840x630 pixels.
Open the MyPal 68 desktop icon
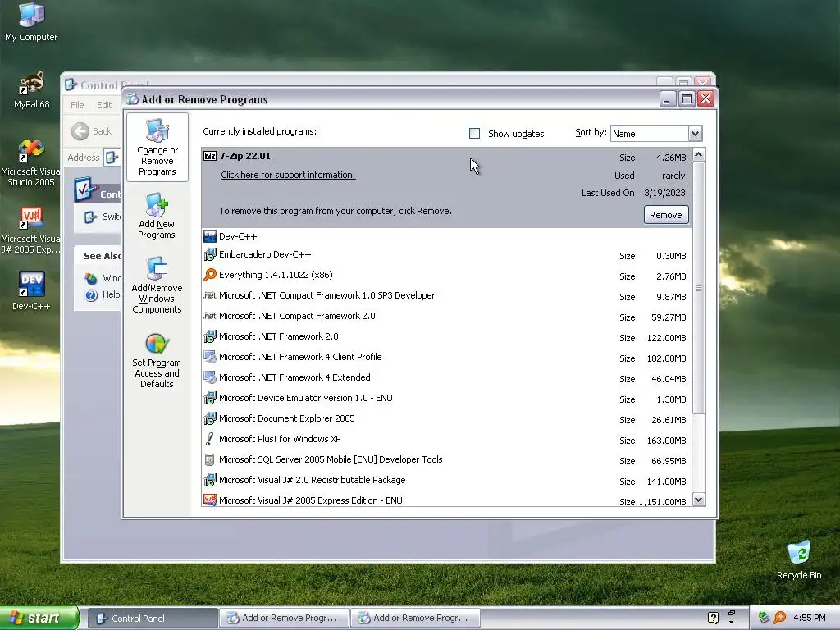coord(31,83)
